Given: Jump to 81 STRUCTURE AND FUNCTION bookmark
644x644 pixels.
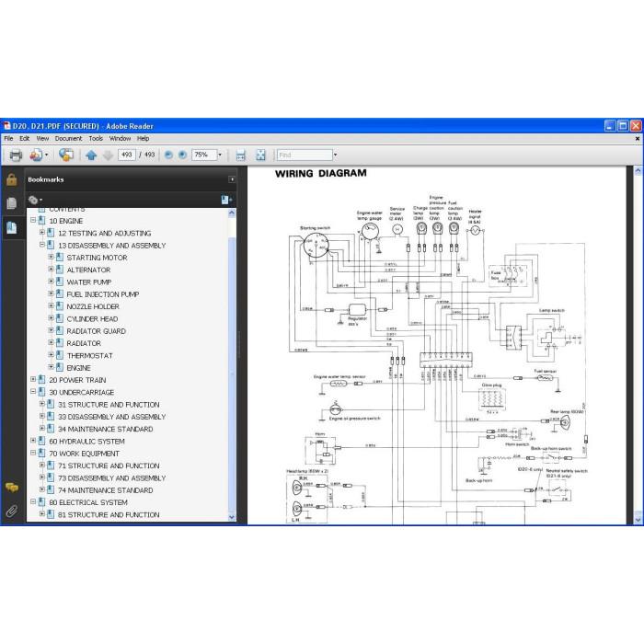Looking at the screenshot, I should tap(109, 514).
